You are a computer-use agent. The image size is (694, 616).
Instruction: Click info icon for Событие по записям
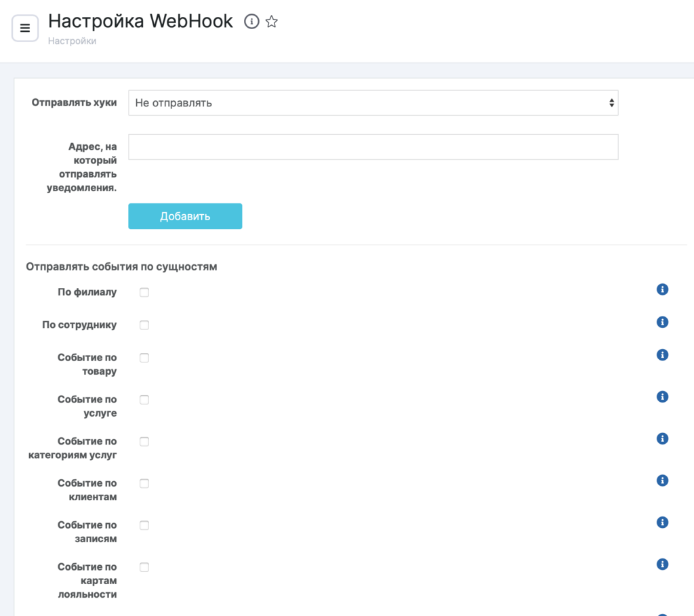pos(662,522)
